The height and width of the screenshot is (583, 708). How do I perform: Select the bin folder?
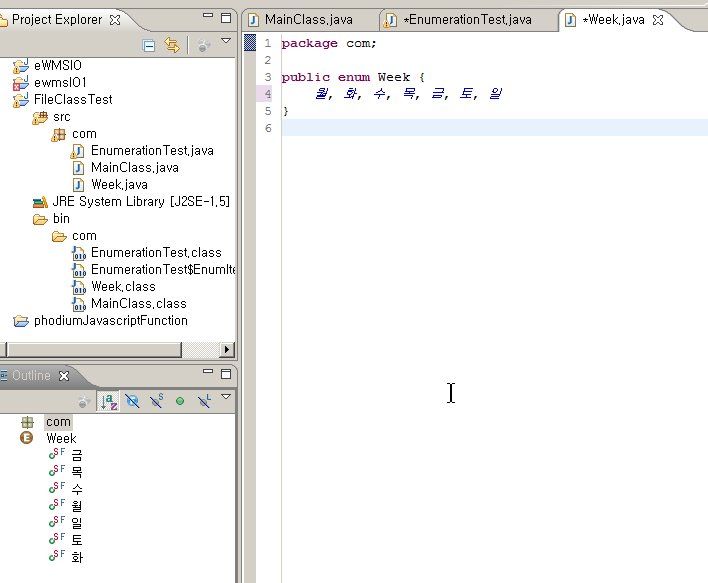[x=61, y=219]
